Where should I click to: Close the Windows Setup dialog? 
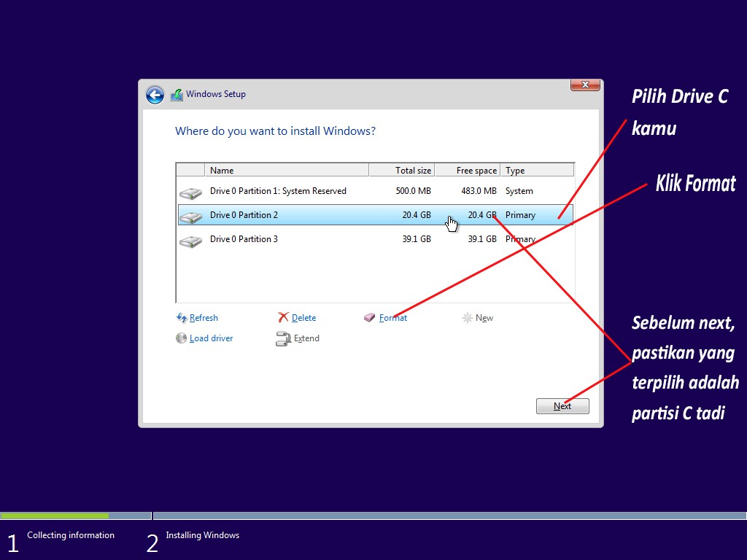click(x=585, y=85)
